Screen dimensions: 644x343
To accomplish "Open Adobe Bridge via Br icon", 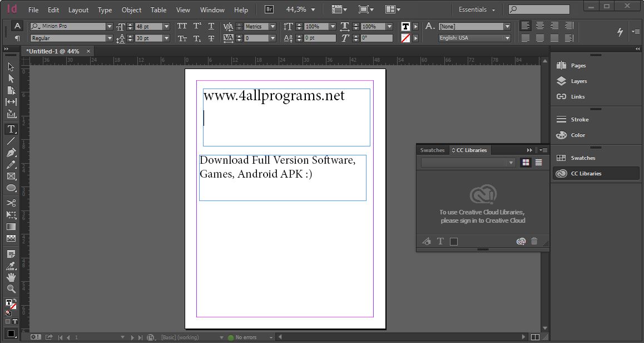I will click(x=269, y=9).
